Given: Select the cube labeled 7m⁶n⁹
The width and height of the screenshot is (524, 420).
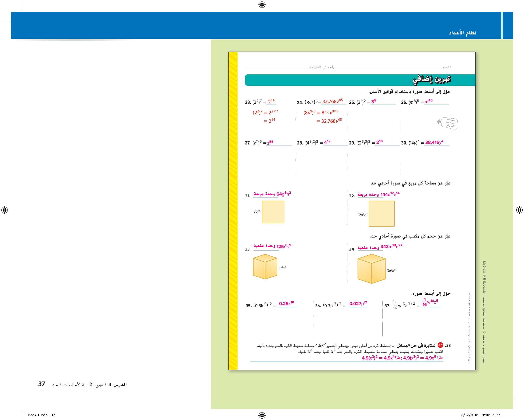Looking at the screenshot, I should [372, 268].
